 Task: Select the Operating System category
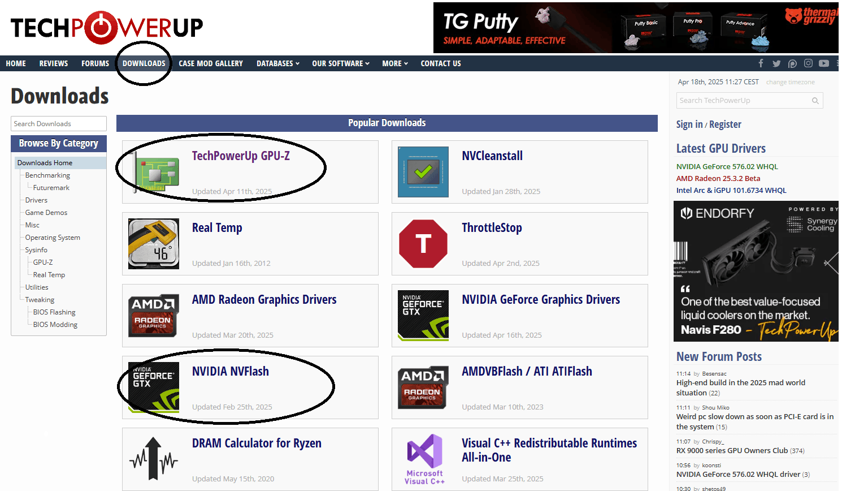[x=53, y=238]
